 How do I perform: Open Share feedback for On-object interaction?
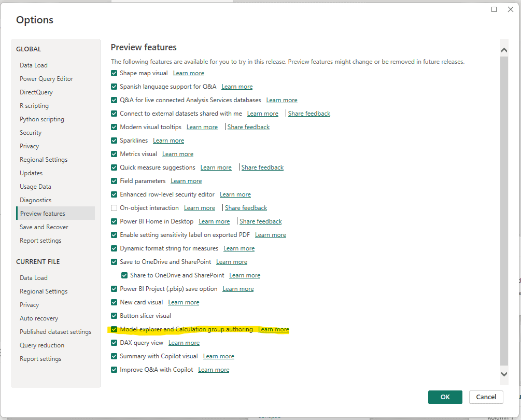pyautogui.click(x=246, y=208)
